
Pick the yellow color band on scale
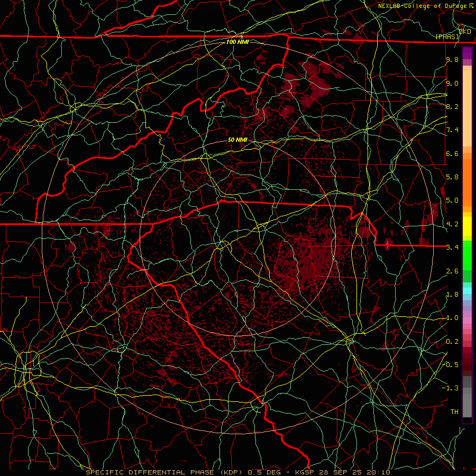tap(467, 226)
